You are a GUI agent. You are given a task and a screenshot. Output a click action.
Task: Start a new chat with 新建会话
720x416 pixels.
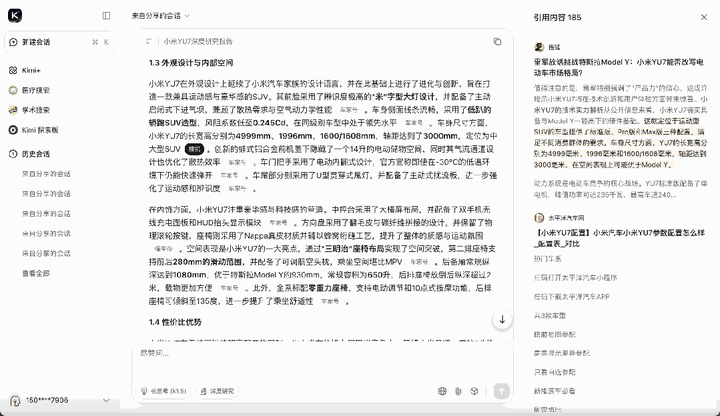(59, 42)
